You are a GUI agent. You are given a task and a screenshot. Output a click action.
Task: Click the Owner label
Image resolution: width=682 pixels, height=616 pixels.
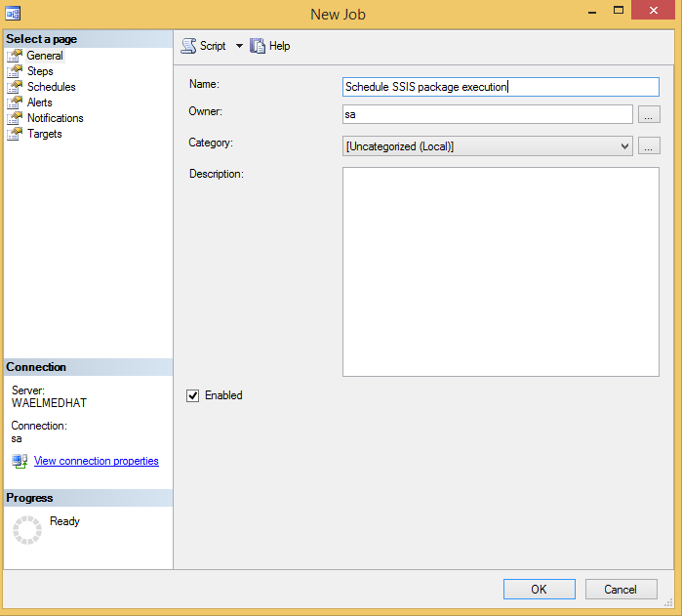pos(205,111)
